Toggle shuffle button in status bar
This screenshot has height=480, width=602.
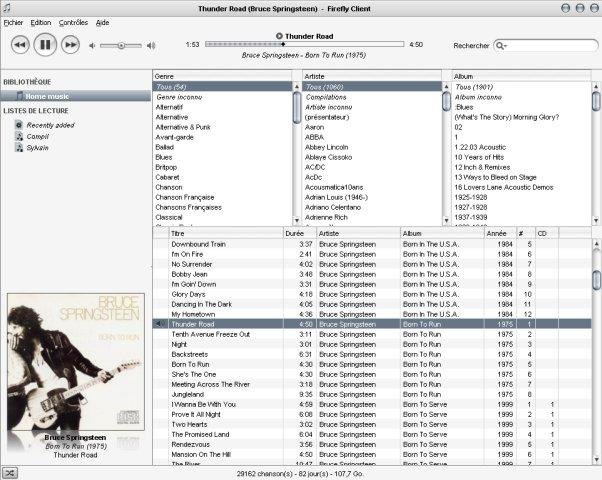pyautogui.click(x=10, y=473)
